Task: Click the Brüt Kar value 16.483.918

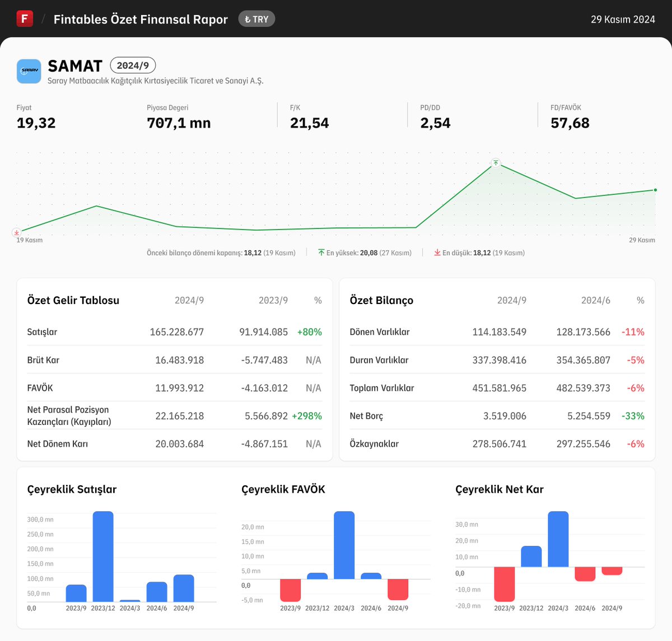Action: tap(180, 360)
